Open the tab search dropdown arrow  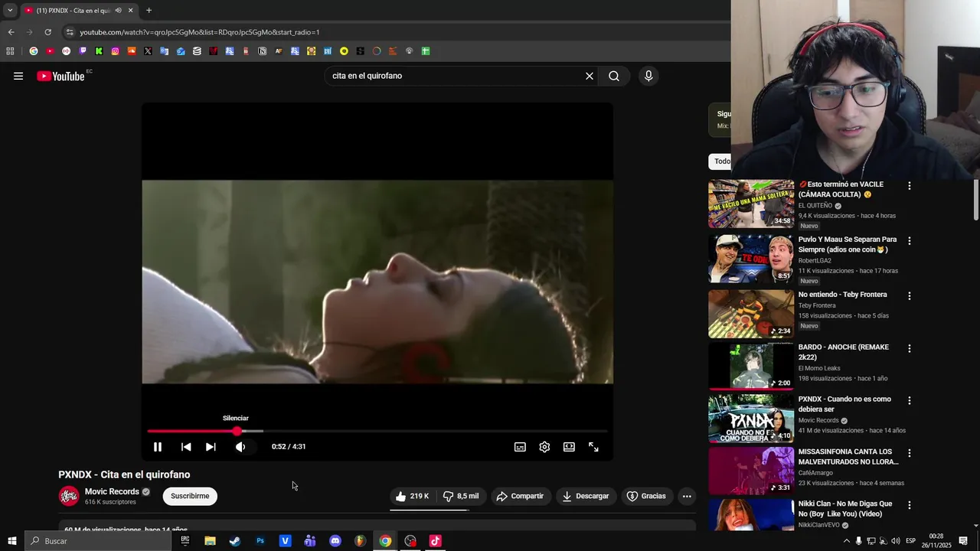tap(10, 11)
